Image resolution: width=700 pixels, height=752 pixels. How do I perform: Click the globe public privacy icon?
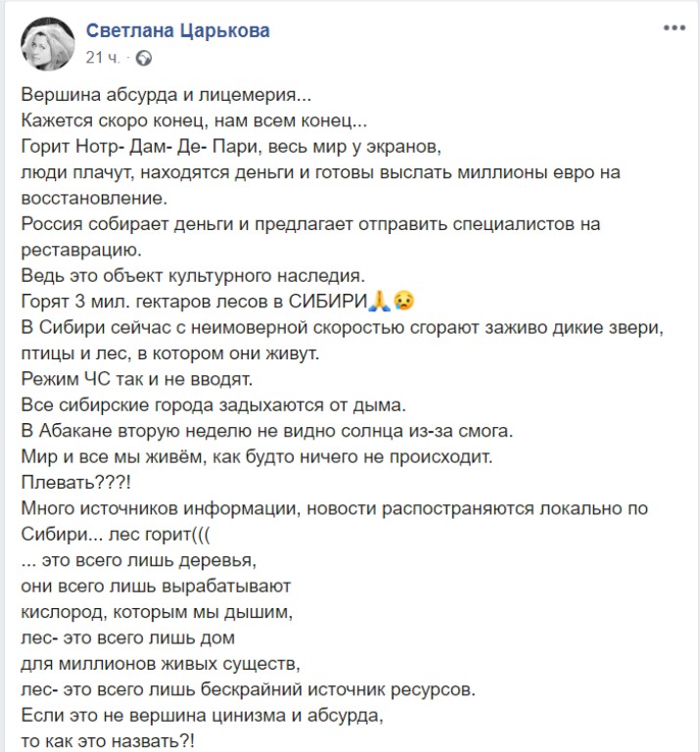[x=144, y=58]
